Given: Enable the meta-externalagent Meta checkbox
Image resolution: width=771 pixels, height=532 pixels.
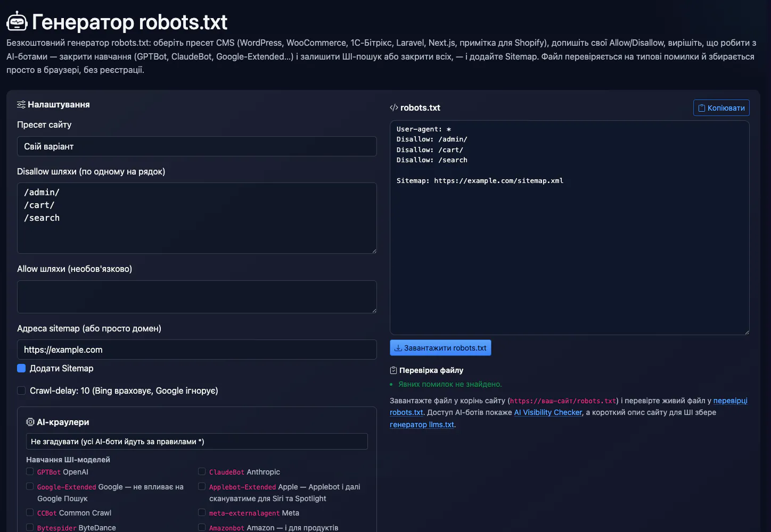Looking at the screenshot, I should (x=202, y=512).
